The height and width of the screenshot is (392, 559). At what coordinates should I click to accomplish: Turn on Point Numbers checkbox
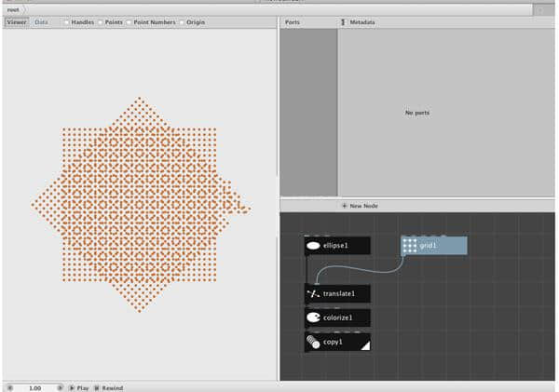point(129,21)
